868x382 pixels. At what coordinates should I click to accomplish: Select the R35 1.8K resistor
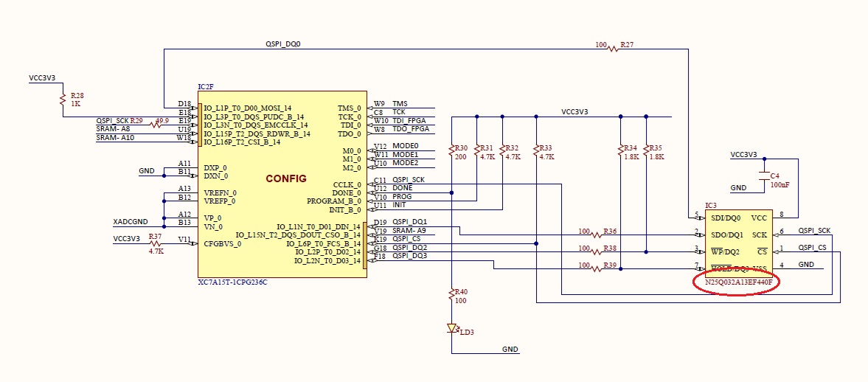pyautogui.click(x=646, y=153)
